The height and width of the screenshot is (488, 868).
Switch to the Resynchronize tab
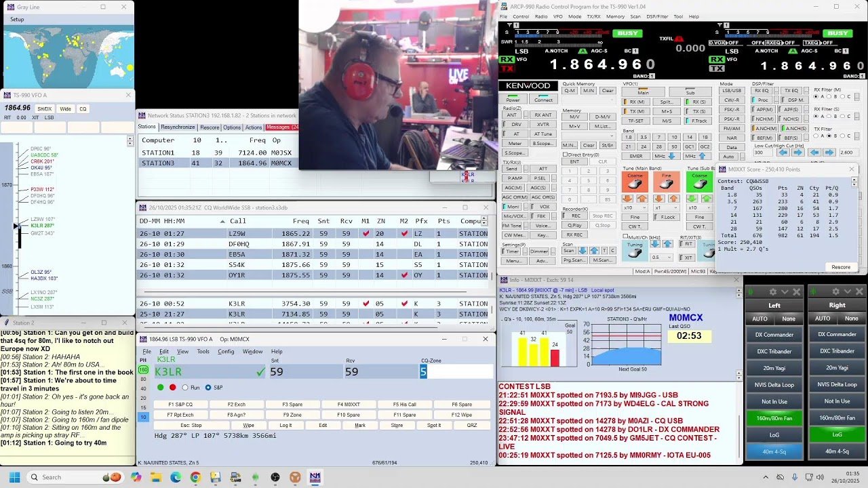[178, 127]
